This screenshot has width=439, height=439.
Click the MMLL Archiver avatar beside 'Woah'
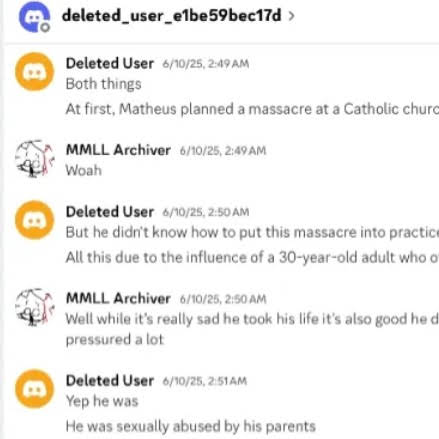pos(35,158)
